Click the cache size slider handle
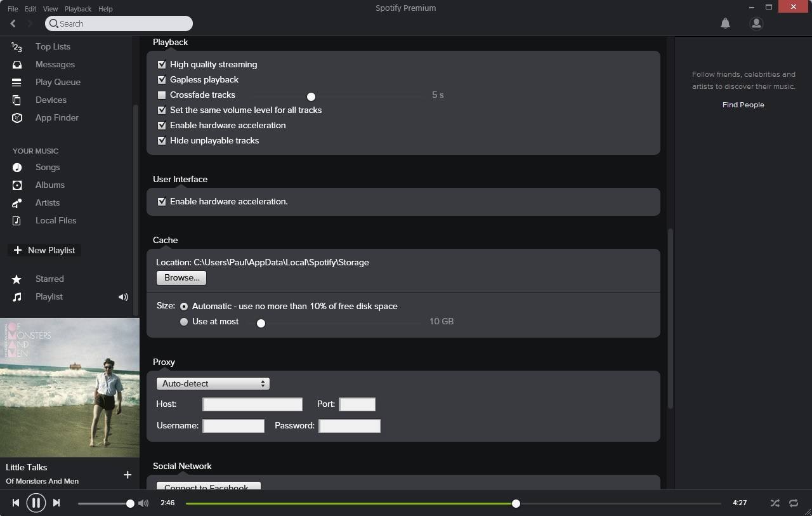 click(261, 323)
